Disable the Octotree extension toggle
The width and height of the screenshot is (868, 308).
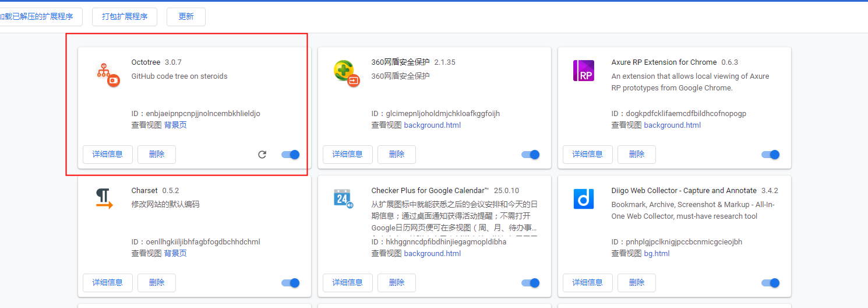[290, 155]
